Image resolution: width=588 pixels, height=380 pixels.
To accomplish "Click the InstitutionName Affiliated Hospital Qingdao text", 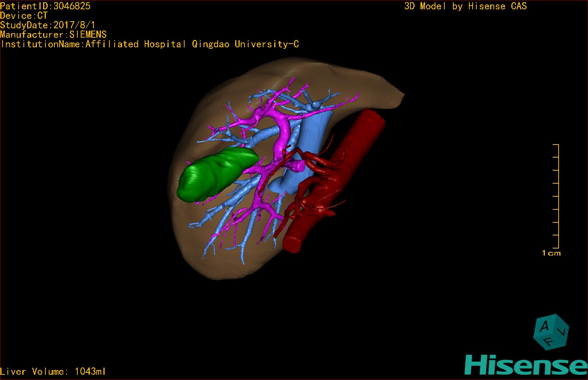I will click(150, 44).
